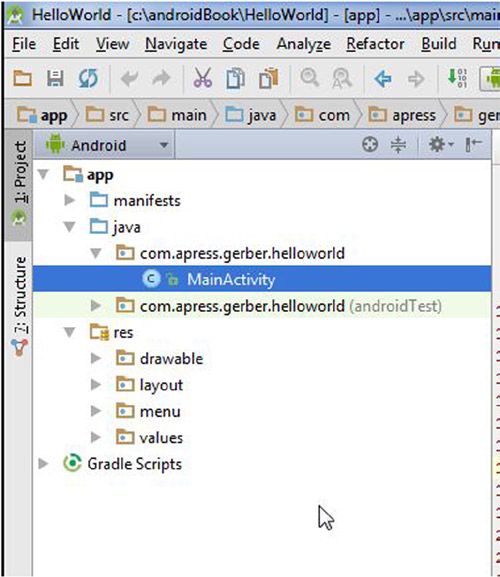Expand the manifests folder
The width and height of the screenshot is (500, 577).
70,200
